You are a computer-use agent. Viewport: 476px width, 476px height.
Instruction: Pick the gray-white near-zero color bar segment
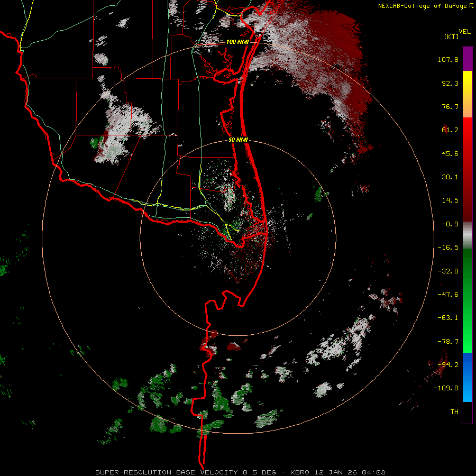[467, 235]
